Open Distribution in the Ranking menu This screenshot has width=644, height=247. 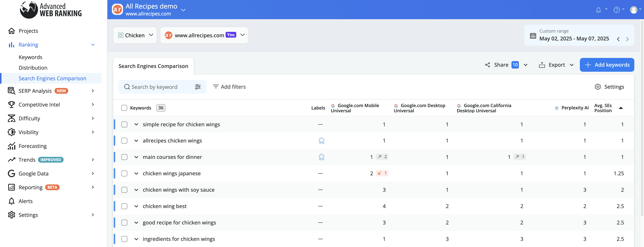[x=33, y=68]
